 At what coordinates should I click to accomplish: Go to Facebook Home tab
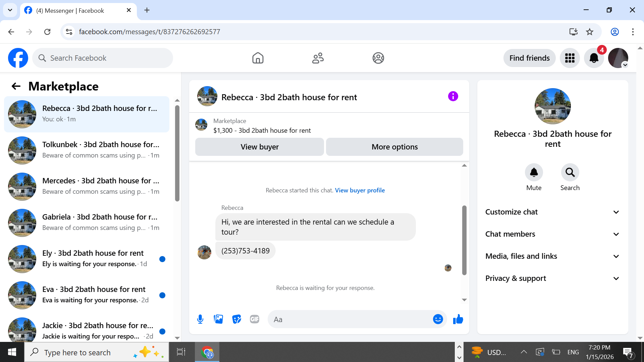point(258,58)
